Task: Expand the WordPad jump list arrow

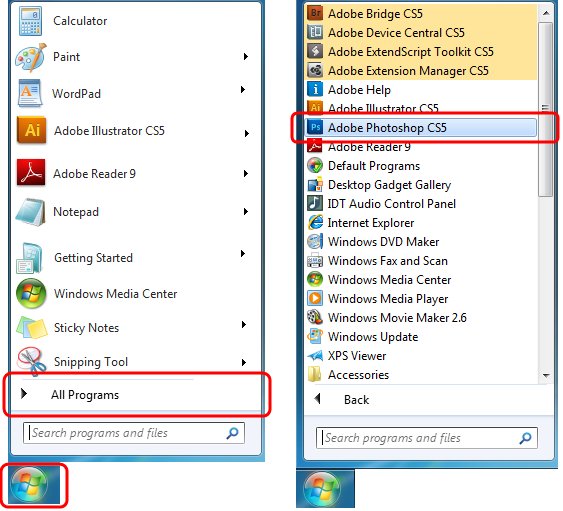Action: click(243, 89)
